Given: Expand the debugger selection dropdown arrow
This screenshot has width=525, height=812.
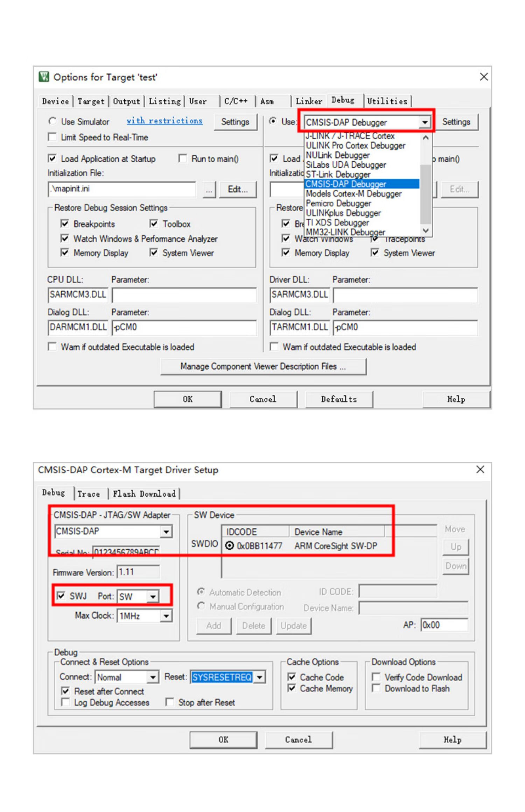Looking at the screenshot, I should pos(425,122).
